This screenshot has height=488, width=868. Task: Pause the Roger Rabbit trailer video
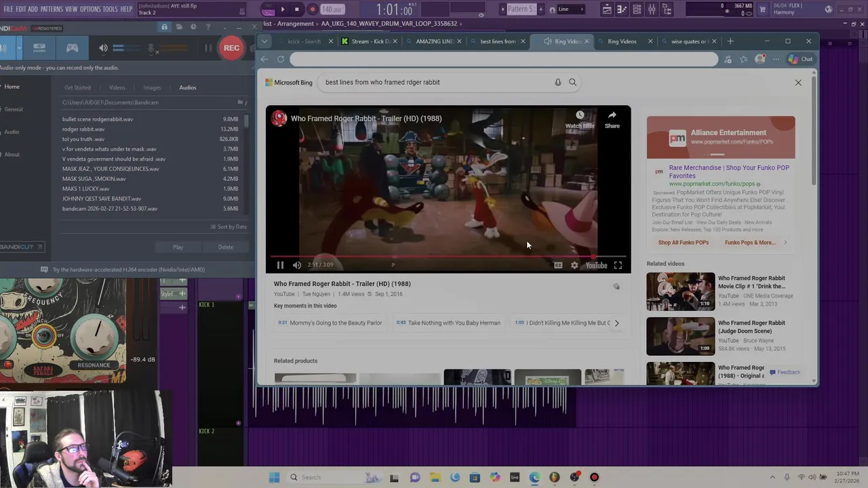[280, 265]
